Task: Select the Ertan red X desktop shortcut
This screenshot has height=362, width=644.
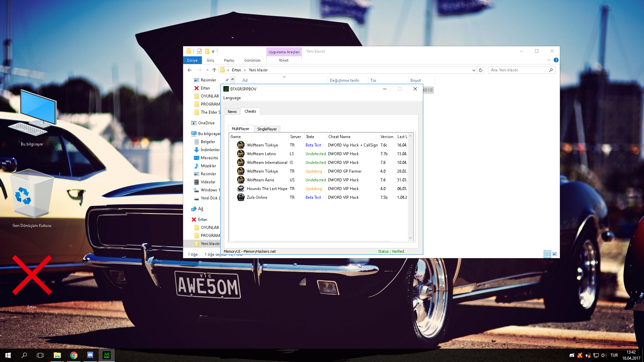Action: (32, 282)
